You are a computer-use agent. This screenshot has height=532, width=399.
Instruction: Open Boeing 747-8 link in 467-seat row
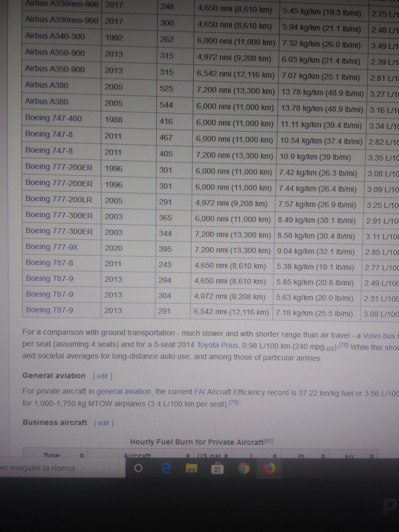49,134
